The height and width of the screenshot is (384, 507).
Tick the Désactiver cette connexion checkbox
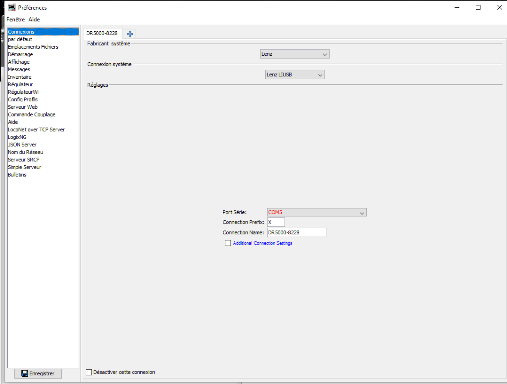[x=89, y=372]
